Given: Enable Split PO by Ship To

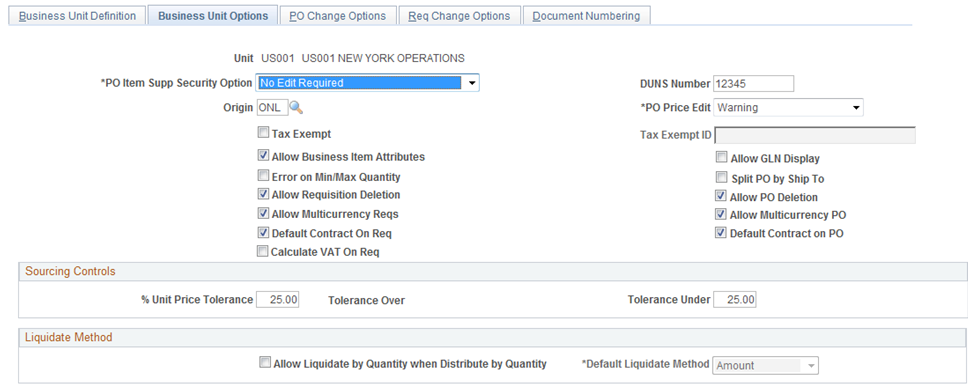Looking at the screenshot, I should [721, 178].
